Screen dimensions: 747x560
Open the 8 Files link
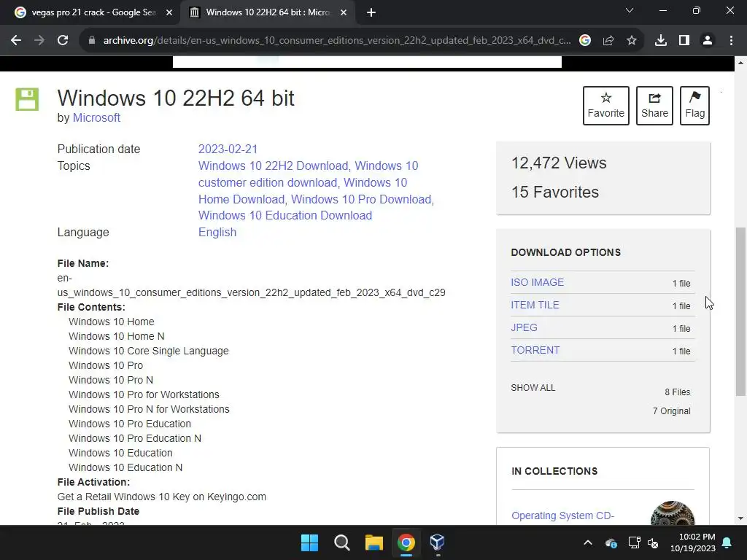(x=678, y=392)
